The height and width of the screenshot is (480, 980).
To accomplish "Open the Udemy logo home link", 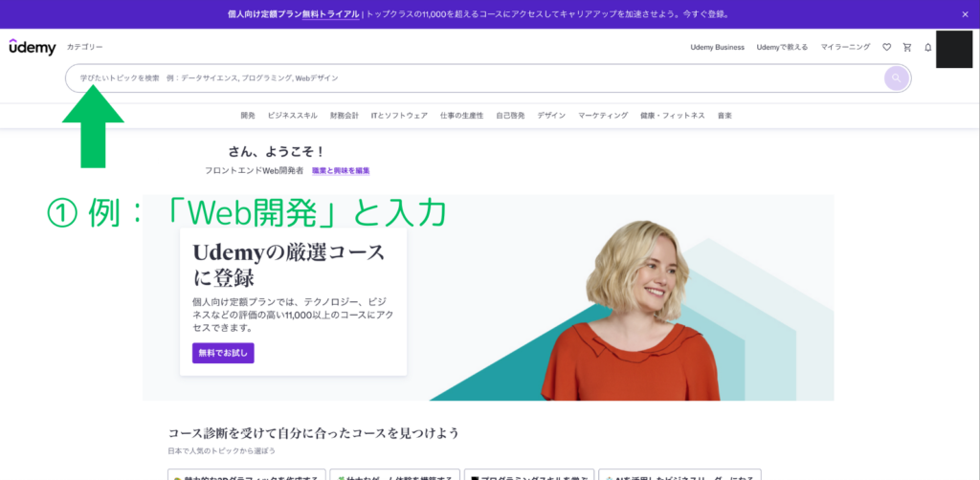I will click(x=33, y=48).
